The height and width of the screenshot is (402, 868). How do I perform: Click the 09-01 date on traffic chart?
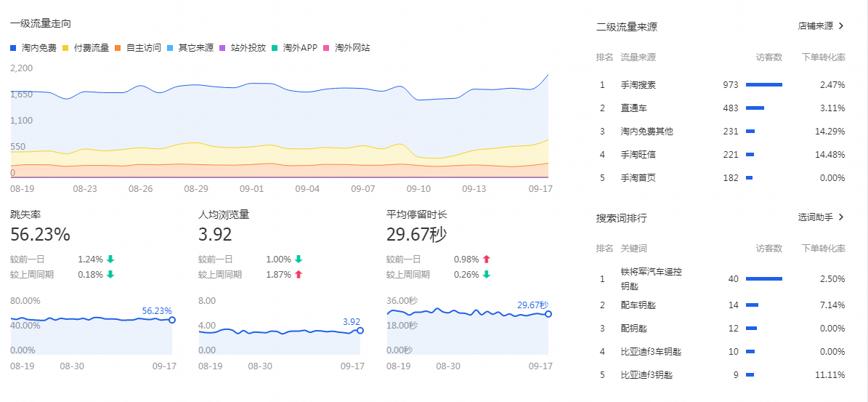(251, 189)
